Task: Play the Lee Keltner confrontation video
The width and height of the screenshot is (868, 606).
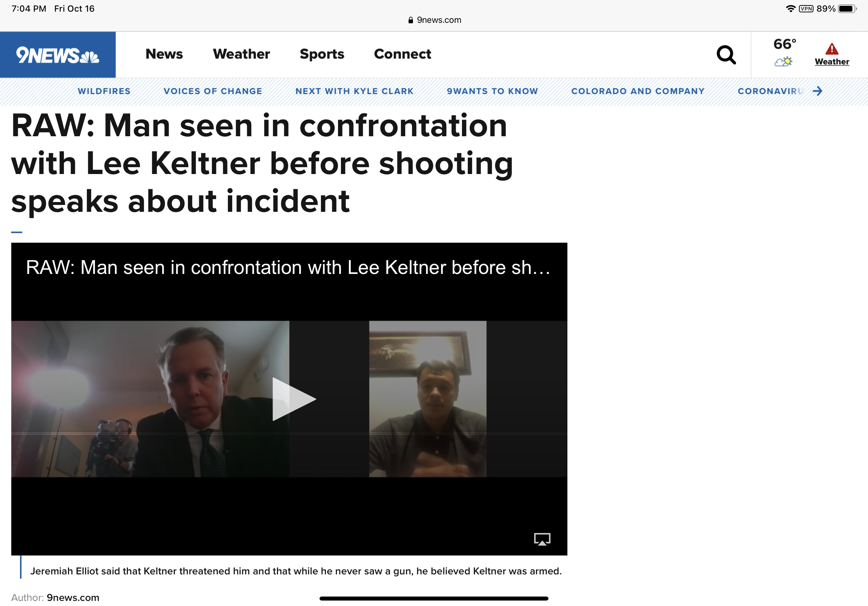Action: click(x=294, y=399)
